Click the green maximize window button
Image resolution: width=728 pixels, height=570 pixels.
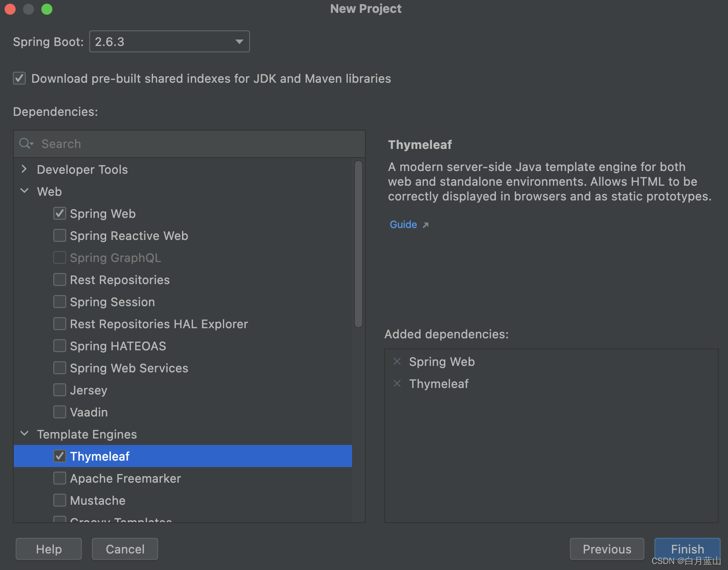click(x=47, y=9)
